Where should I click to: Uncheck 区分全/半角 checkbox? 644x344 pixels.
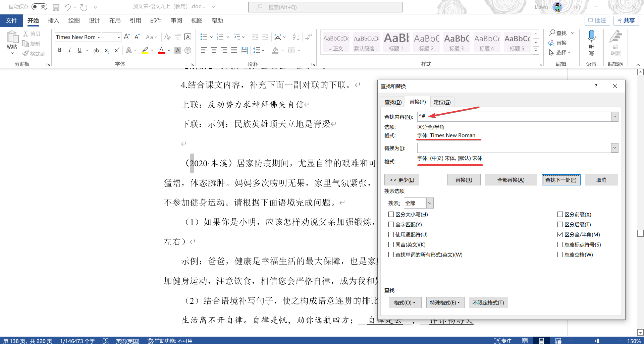[560, 234]
